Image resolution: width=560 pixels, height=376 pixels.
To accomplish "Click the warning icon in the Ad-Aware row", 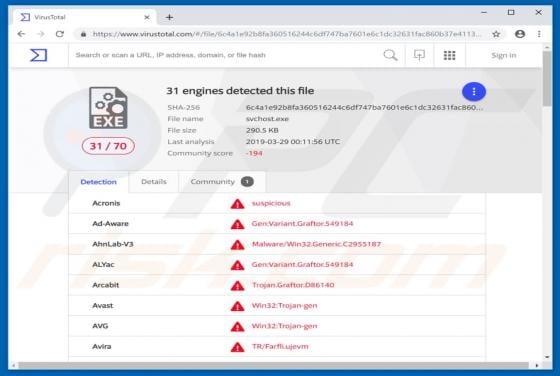I will [x=238, y=224].
